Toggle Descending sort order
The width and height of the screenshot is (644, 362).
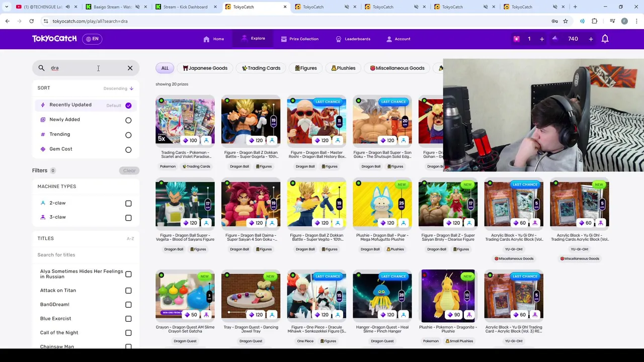[118, 88]
